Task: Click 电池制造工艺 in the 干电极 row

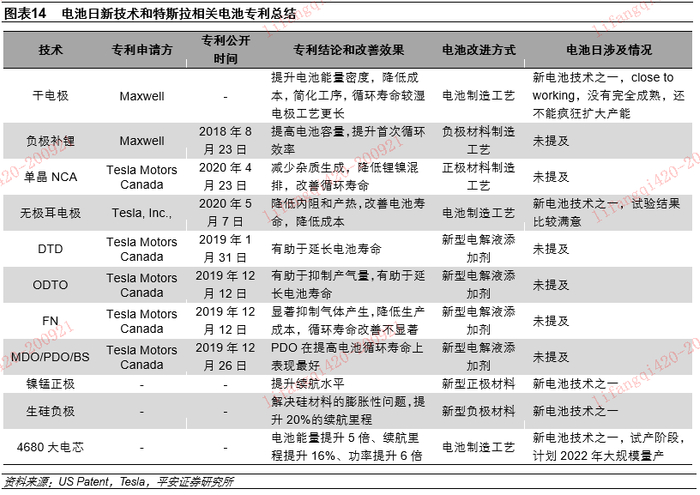Action: pyautogui.click(x=479, y=96)
